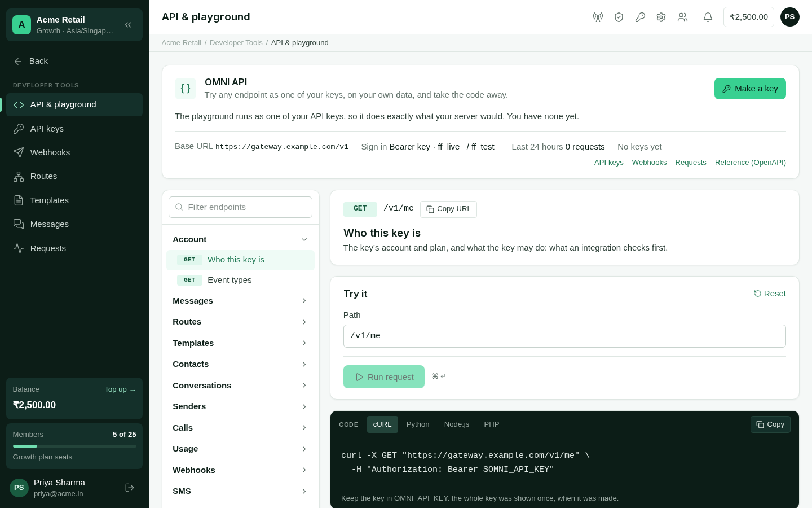Click the Members seats progress bar
The image size is (812, 508).
pyautogui.click(x=74, y=446)
